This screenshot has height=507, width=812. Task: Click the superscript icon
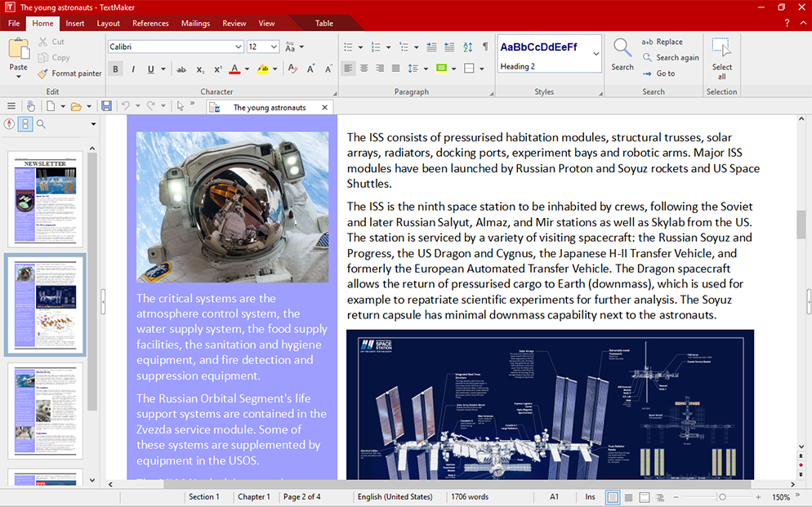[218, 69]
